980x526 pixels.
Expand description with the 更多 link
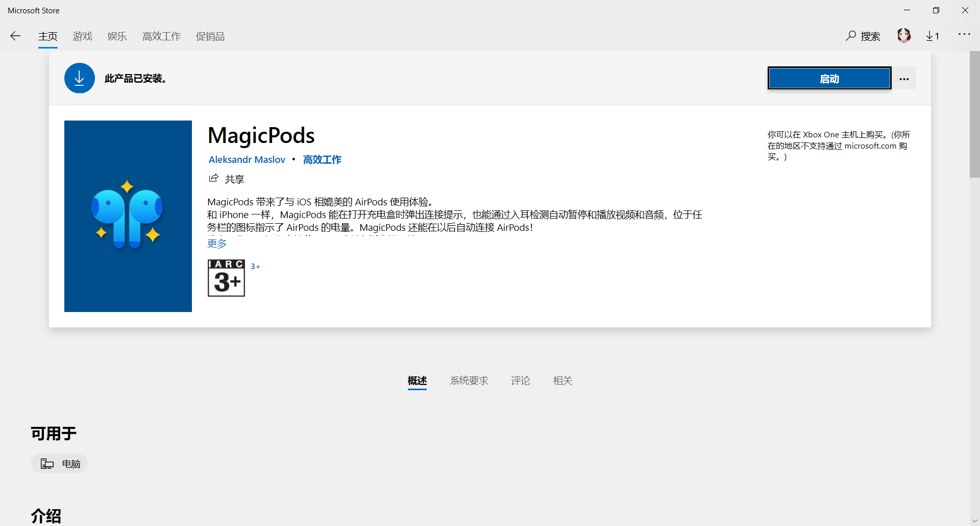(216, 243)
